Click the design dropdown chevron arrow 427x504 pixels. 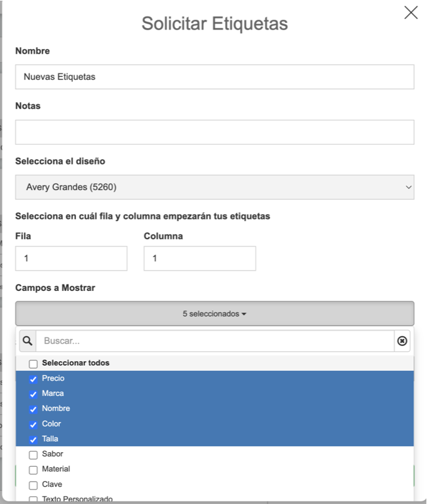tap(409, 187)
